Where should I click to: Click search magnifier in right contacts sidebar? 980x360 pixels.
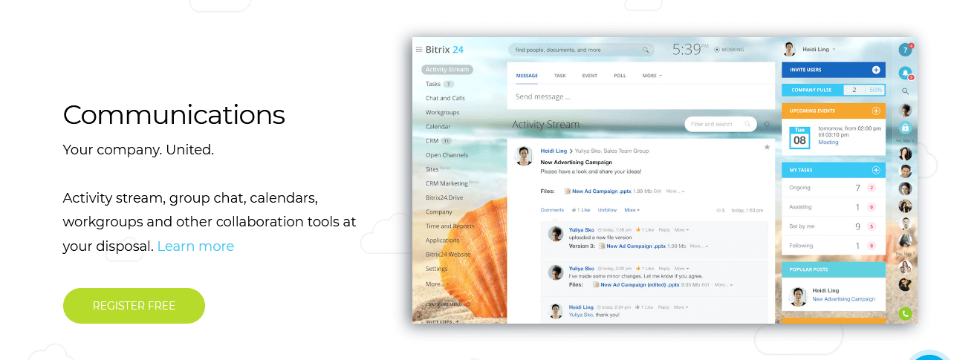click(905, 91)
